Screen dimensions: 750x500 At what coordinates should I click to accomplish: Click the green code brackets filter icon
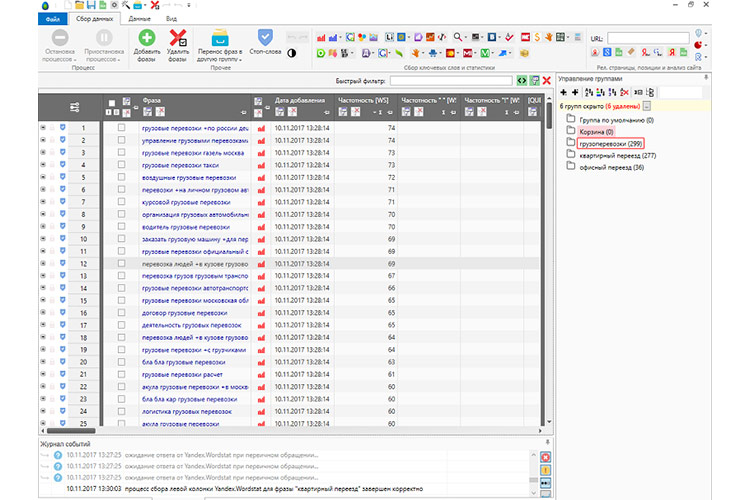click(x=522, y=81)
